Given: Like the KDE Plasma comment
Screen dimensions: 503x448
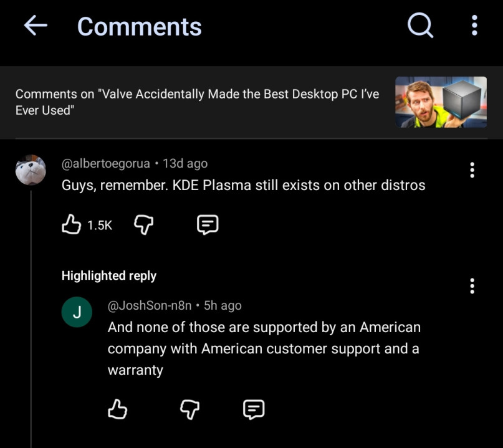Looking at the screenshot, I should click(71, 224).
